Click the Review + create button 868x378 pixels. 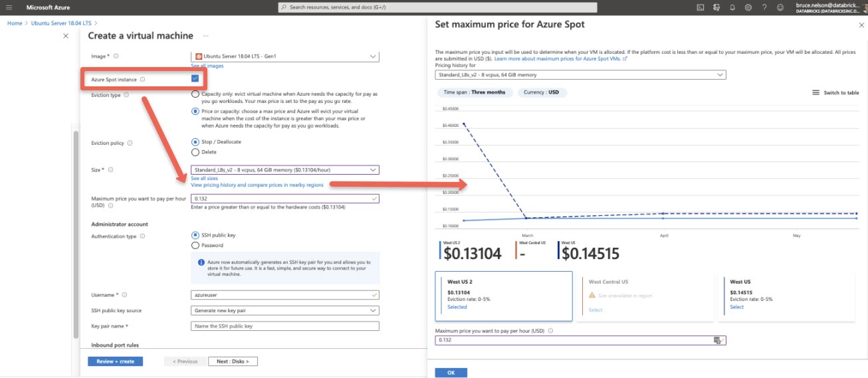click(115, 361)
